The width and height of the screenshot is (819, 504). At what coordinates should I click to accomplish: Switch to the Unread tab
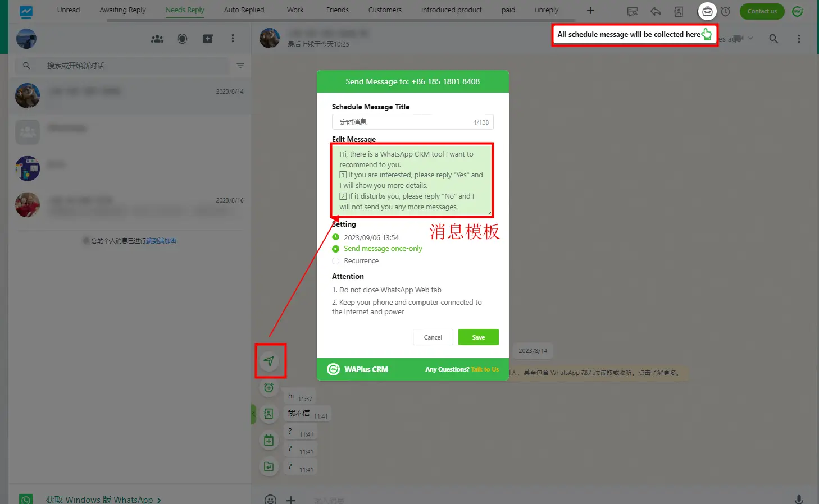[x=68, y=10]
